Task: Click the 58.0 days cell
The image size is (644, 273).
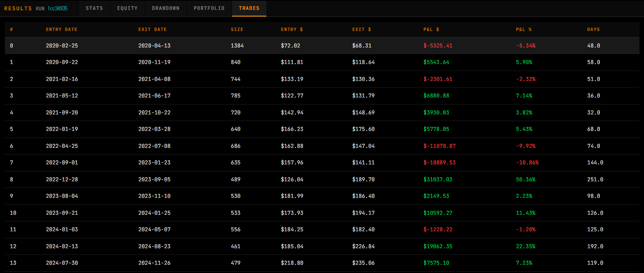Action: coord(593,62)
